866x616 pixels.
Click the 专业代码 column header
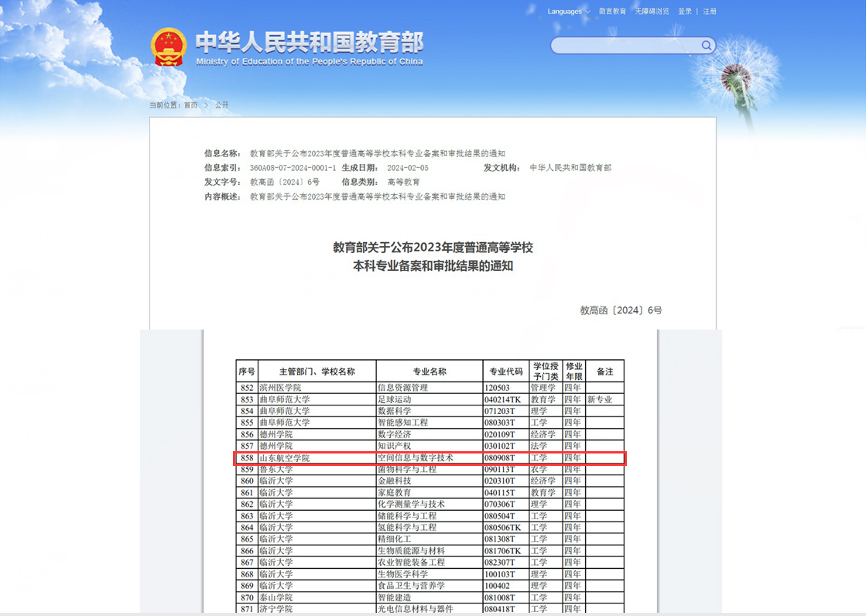(x=506, y=371)
